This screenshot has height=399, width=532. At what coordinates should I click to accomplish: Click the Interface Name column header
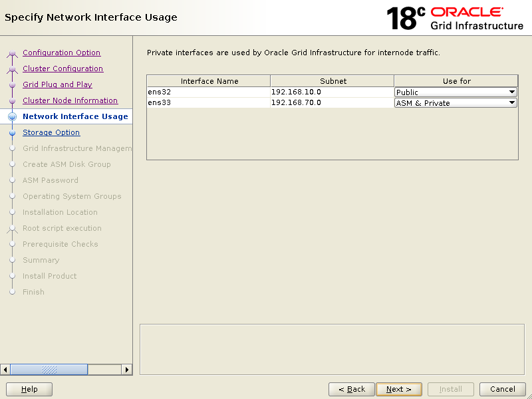(209, 81)
